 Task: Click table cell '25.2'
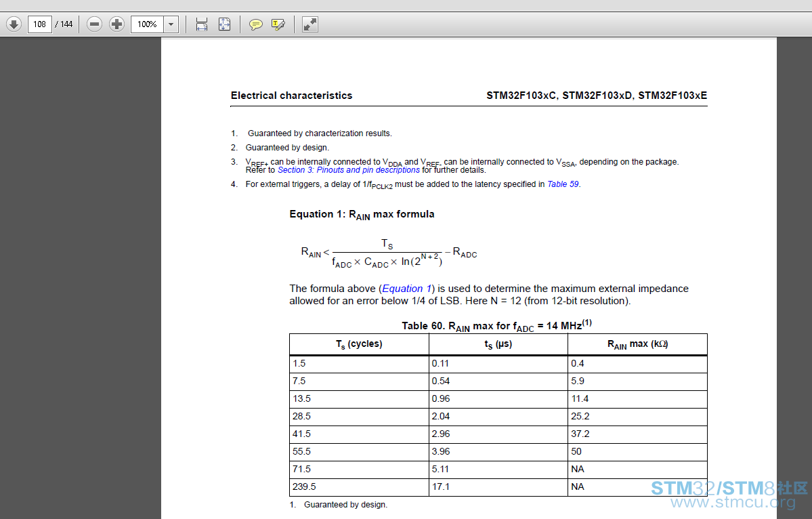point(637,417)
